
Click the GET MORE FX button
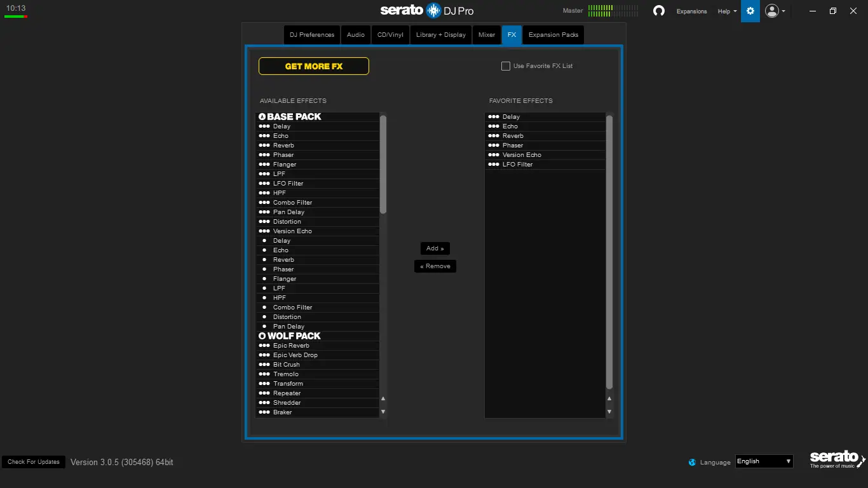[x=313, y=65]
